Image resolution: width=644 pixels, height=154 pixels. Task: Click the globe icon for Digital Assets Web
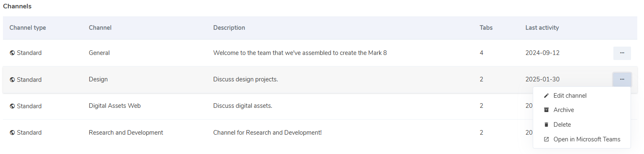coord(12,106)
